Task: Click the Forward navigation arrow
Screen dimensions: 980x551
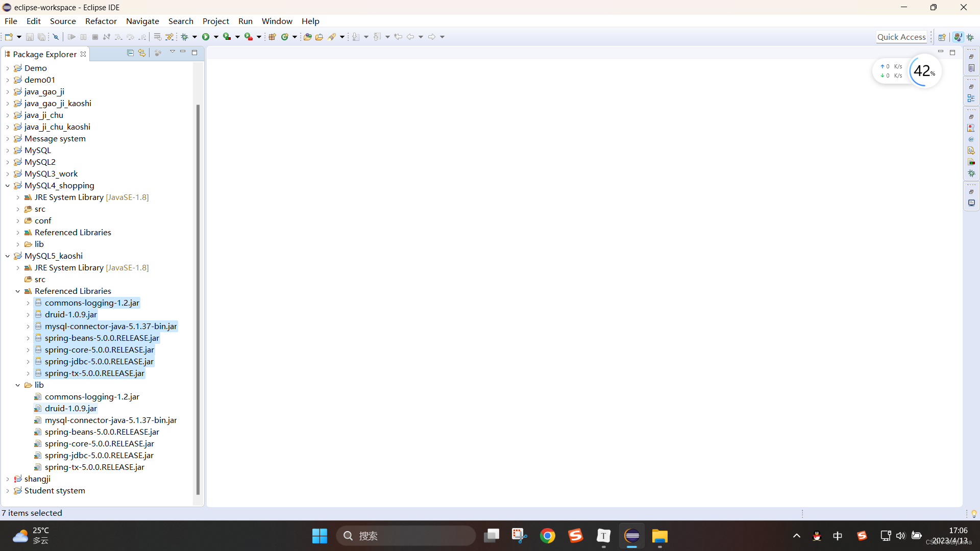Action: tap(432, 37)
